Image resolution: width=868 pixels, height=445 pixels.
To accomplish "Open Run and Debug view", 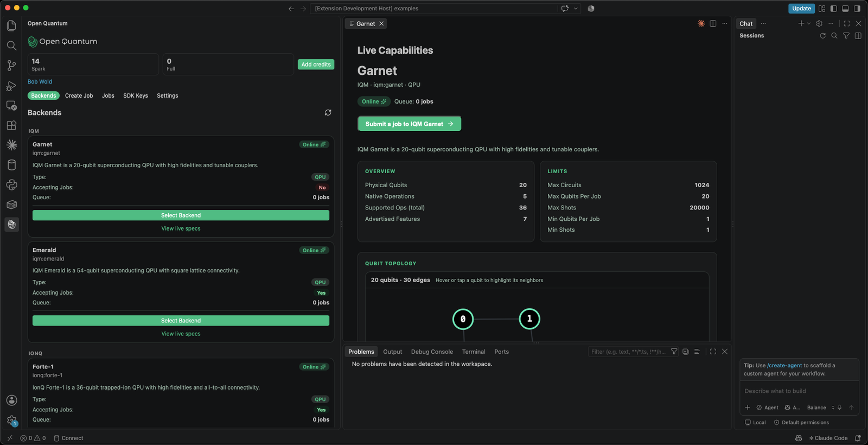I will 11,86.
